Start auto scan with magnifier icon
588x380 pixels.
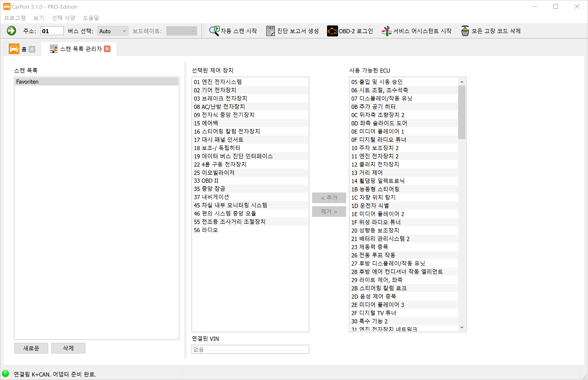click(x=214, y=31)
